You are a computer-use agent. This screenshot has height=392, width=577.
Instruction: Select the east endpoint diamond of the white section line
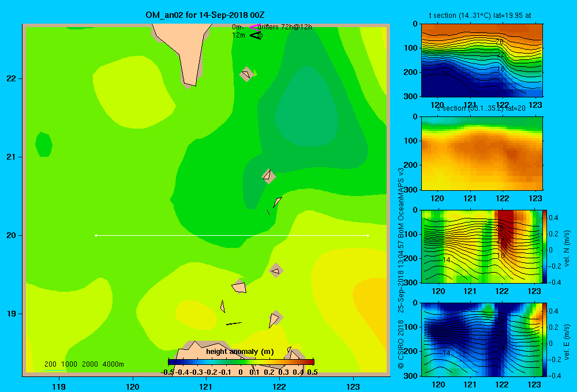point(368,235)
